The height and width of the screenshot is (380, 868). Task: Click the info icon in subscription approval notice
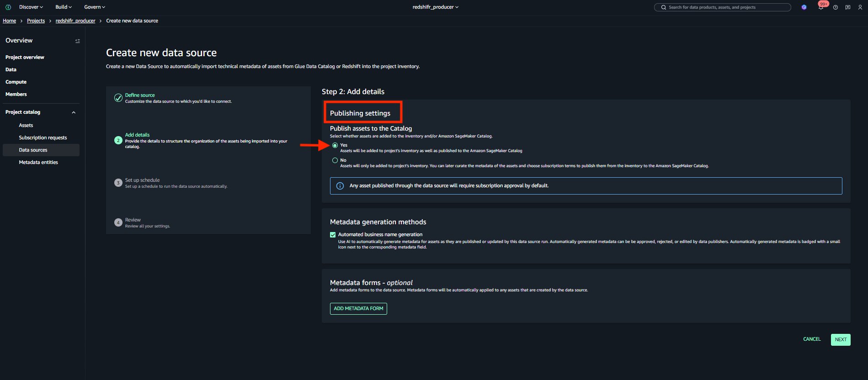point(340,186)
